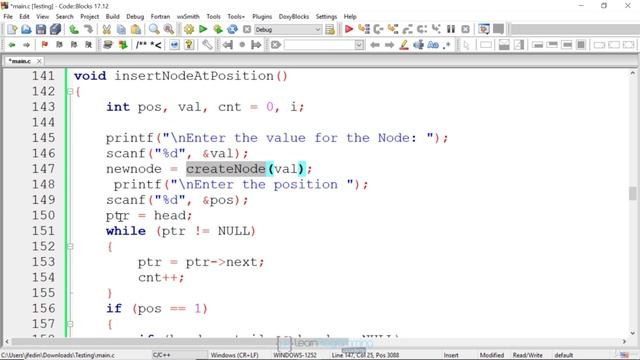This screenshot has height=360, width=640.
Task: Close the main.c tab
Action: point(39,61)
